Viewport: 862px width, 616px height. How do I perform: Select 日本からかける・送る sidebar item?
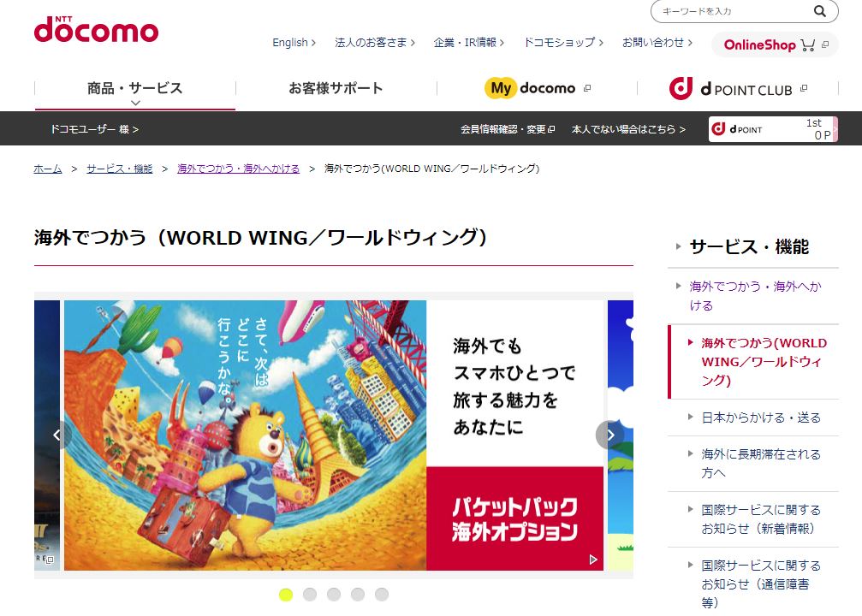[761, 418]
